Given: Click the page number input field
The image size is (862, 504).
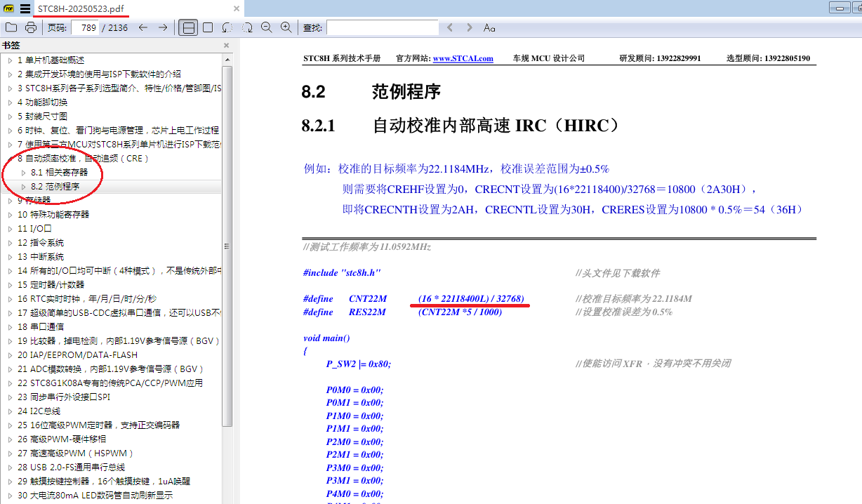Looking at the screenshot, I should pyautogui.click(x=84, y=27).
